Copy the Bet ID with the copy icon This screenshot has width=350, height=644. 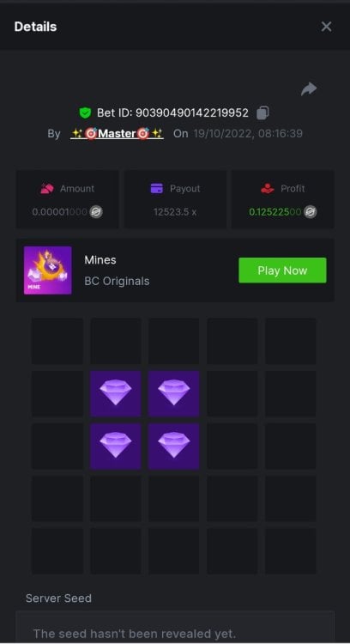(262, 112)
